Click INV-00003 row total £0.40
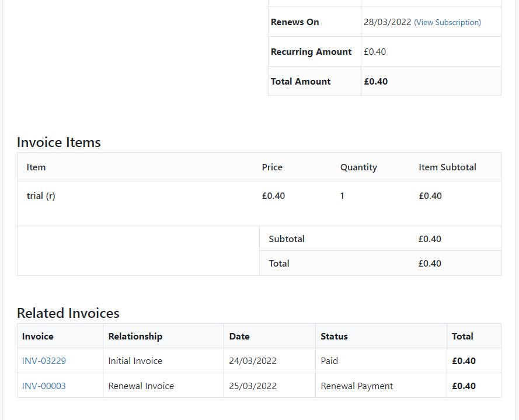Image resolution: width=519 pixels, height=420 pixels. tap(464, 386)
